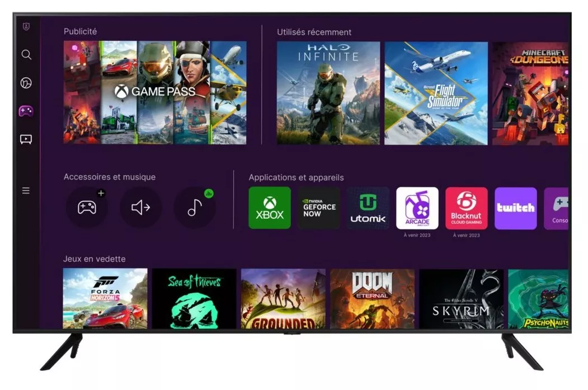Launch the NVIDIA GeForce Now app
Image resolution: width=588 pixels, height=390 pixels.
pos(319,208)
